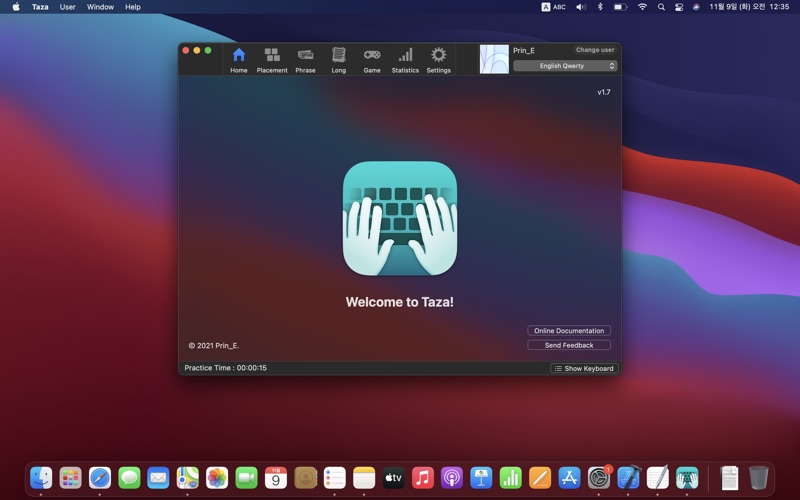Screen dimensions: 800x500
Task: Open the Home section in Taza toolbar
Action: pos(238,60)
